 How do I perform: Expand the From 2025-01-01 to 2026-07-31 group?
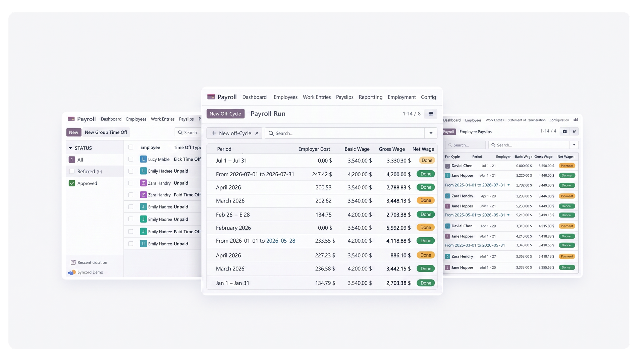pos(508,185)
